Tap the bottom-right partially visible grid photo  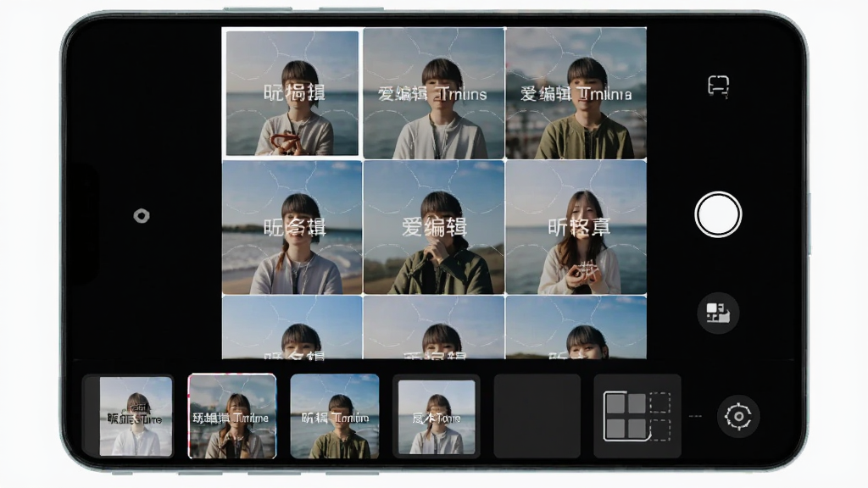coord(576,328)
